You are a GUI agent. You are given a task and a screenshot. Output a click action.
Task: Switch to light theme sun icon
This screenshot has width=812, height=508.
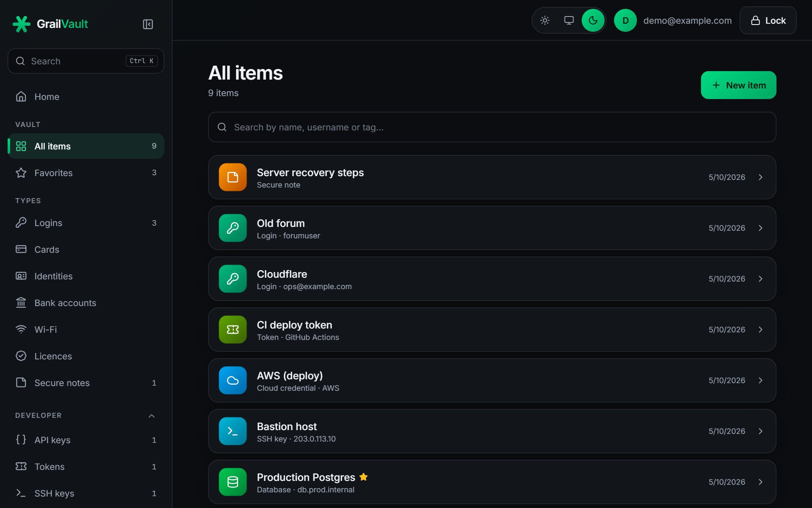click(545, 20)
